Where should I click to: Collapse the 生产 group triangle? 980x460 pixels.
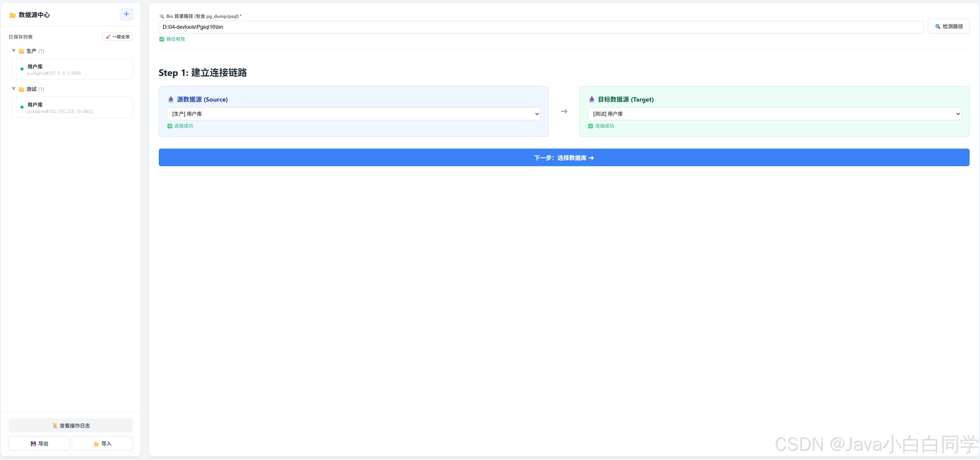14,51
